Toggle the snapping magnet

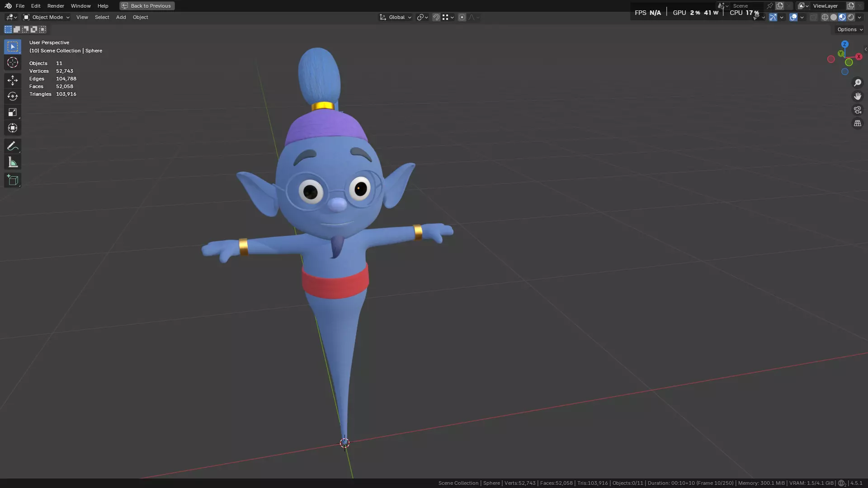(x=436, y=17)
